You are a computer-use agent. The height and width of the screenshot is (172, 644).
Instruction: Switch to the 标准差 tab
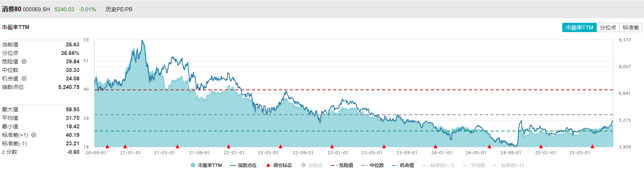click(x=631, y=27)
